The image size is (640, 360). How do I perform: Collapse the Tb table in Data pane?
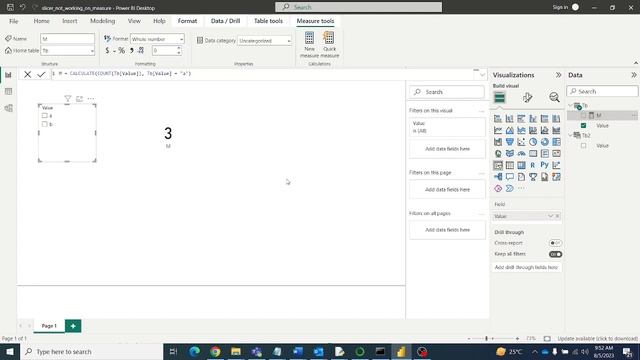(571, 106)
